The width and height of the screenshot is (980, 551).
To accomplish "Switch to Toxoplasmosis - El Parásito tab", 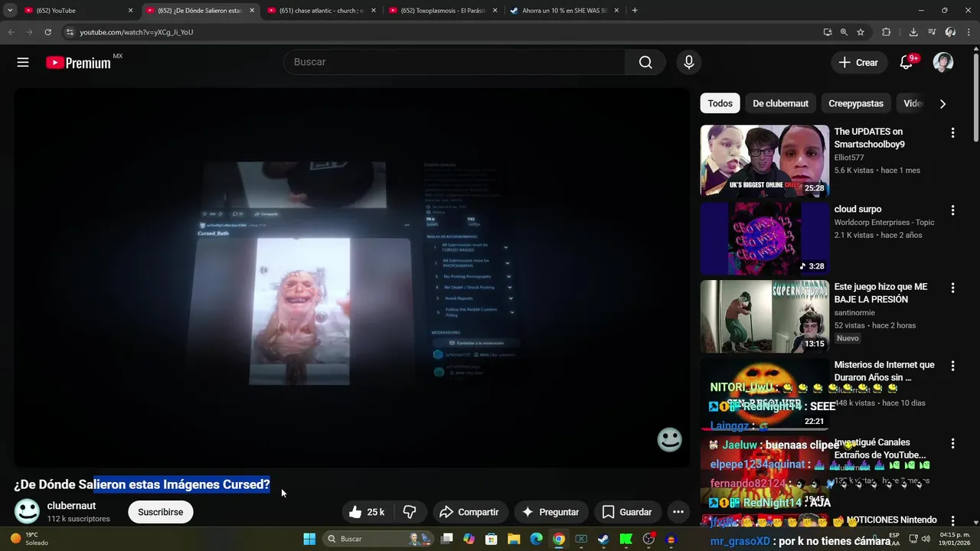I will (444, 11).
